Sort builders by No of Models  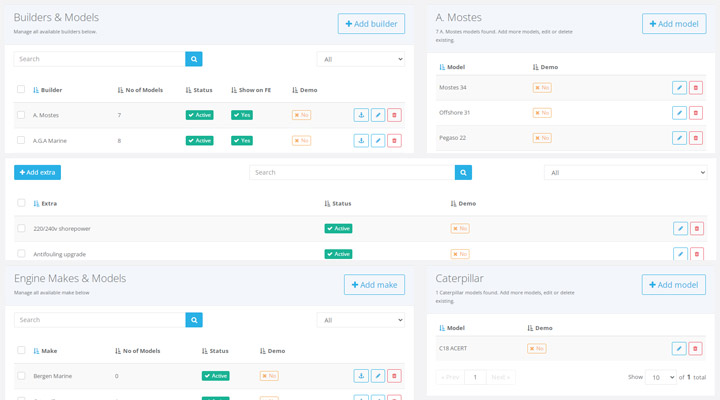(x=140, y=90)
